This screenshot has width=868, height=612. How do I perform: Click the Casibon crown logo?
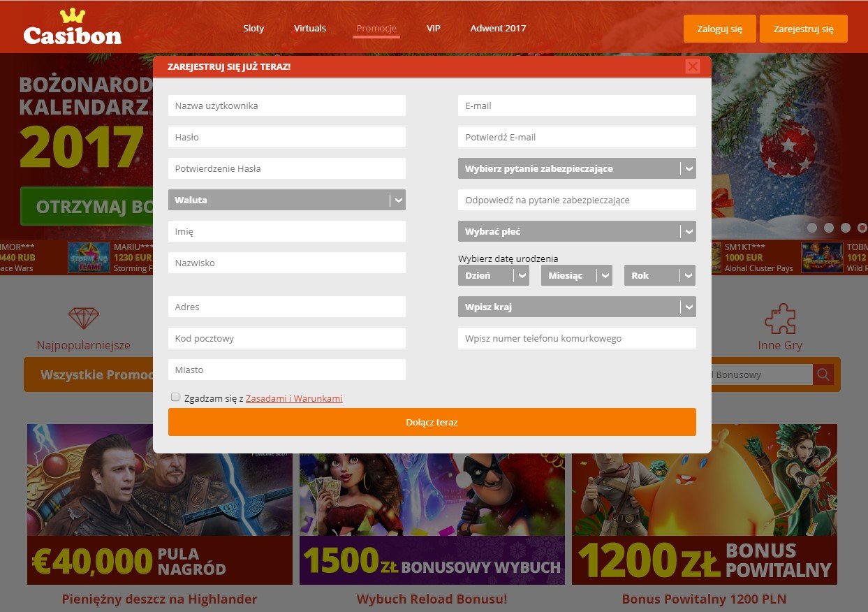[x=72, y=28]
